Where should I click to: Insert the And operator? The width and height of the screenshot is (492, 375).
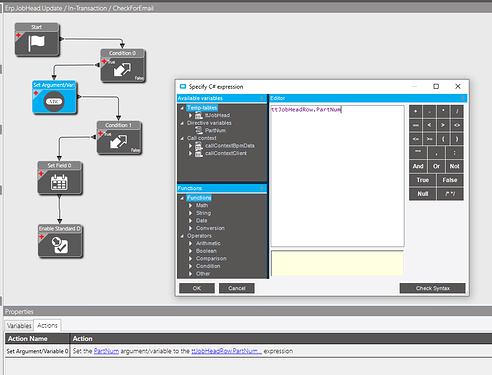point(418,166)
